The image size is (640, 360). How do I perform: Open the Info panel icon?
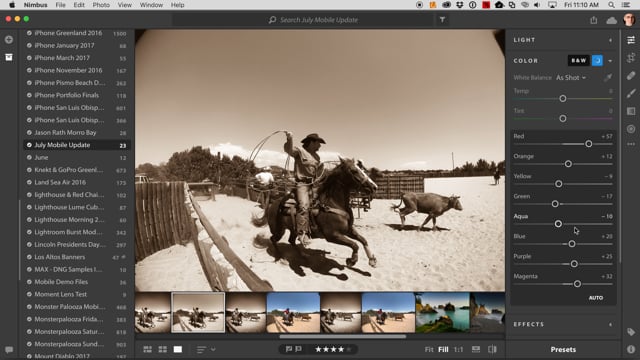(631, 349)
